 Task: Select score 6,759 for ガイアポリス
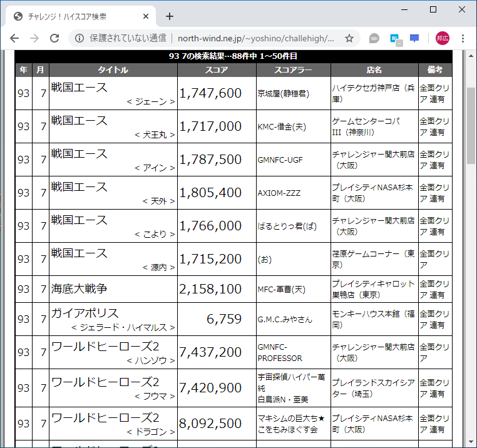coord(224,319)
